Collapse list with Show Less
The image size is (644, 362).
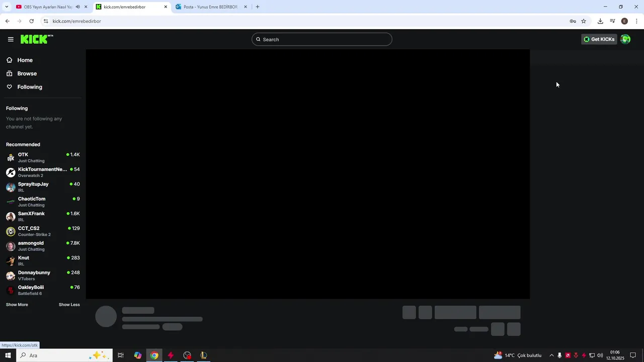pyautogui.click(x=69, y=305)
